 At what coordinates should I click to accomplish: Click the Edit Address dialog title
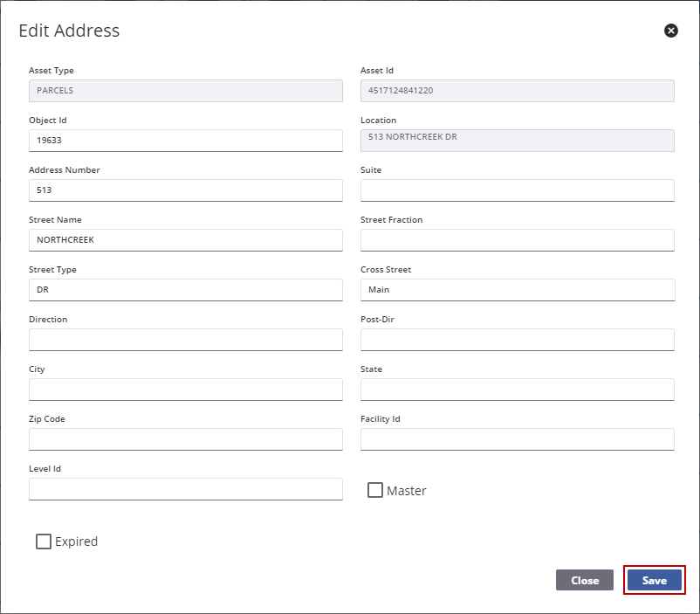(x=69, y=31)
